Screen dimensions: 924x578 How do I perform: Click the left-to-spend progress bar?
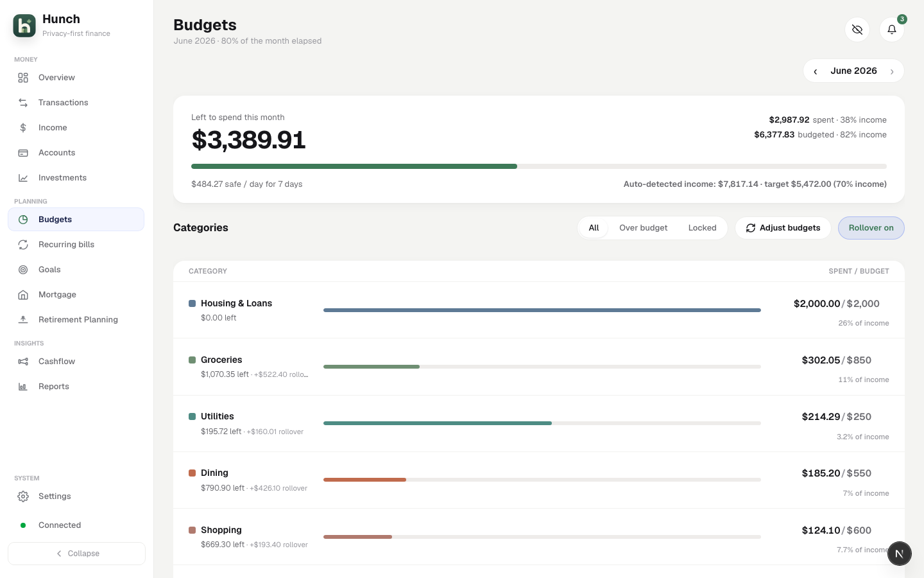[x=539, y=166]
